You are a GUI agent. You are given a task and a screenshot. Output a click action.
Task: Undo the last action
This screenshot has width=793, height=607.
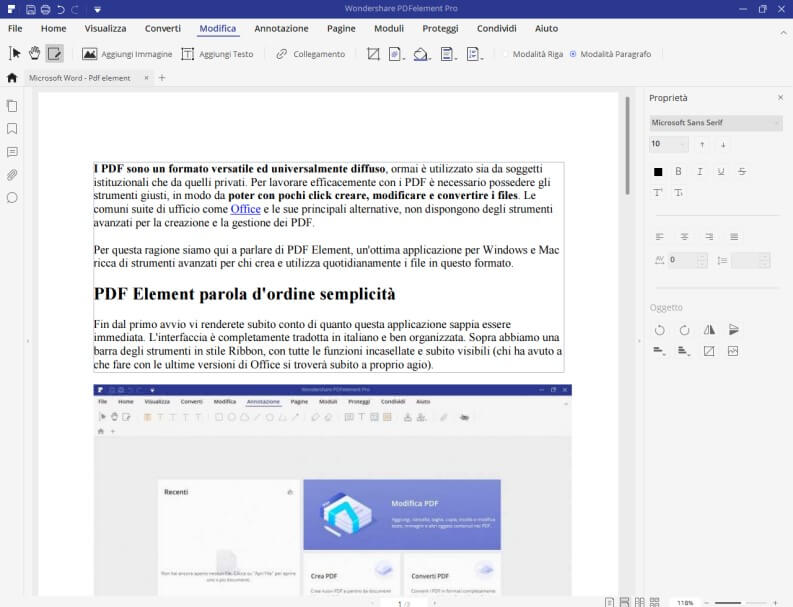point(61,9)
